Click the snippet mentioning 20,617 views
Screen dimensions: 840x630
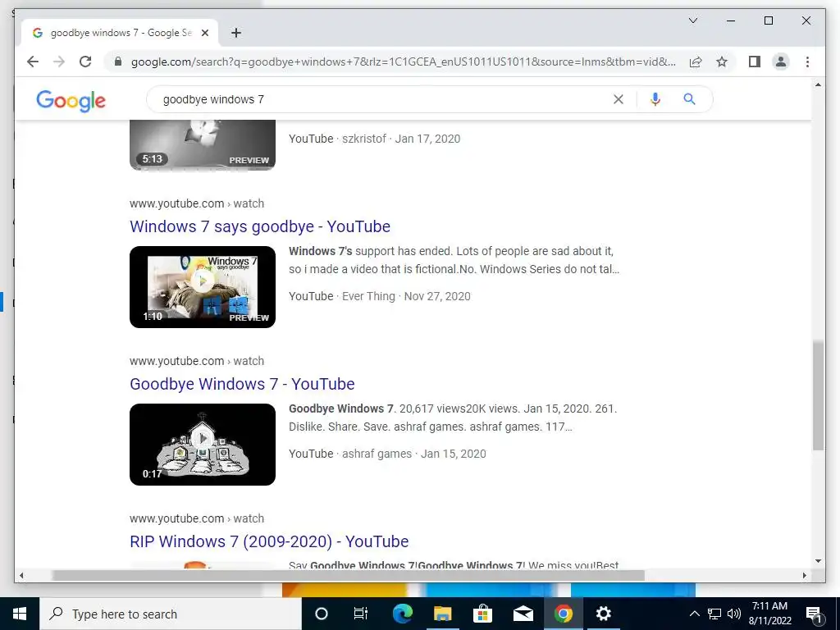pos(453,418)
